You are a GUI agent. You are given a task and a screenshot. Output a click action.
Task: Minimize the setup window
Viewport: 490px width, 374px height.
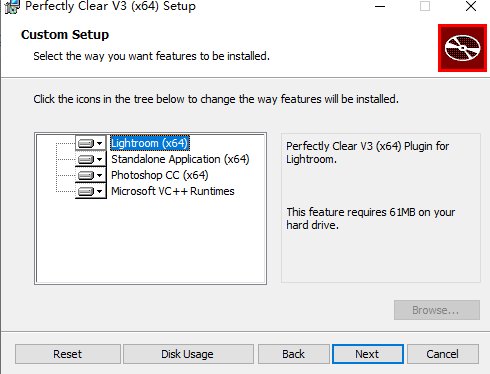(x=380, y=6)
